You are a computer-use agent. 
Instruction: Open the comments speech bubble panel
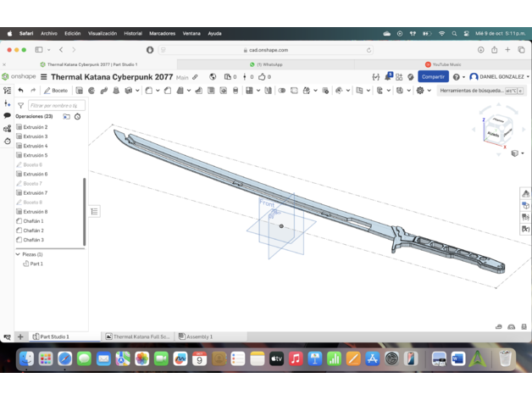coord(7,115)
